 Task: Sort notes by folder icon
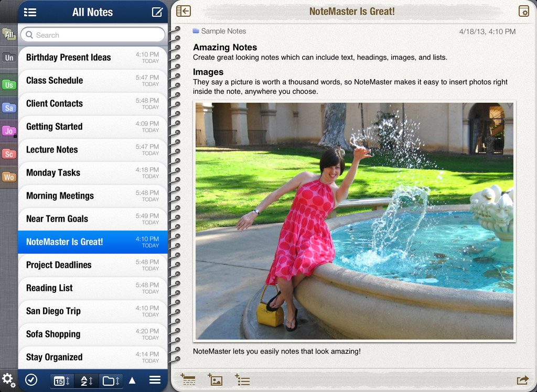[x=111, y=380]
